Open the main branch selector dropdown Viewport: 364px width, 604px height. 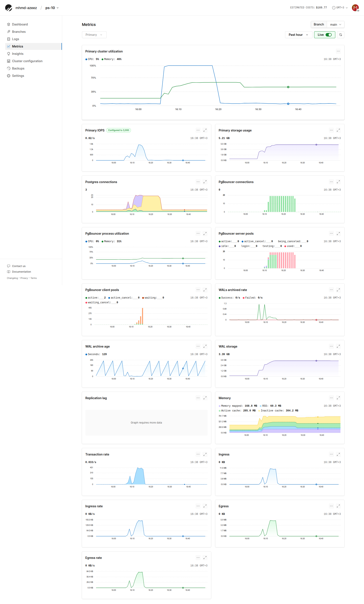point(335,25)
